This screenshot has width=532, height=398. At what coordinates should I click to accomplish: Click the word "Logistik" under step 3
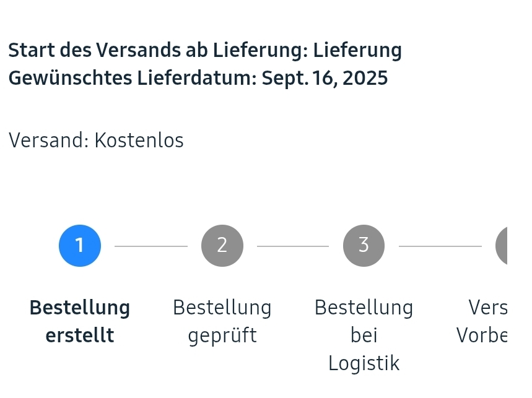point(364,363)
